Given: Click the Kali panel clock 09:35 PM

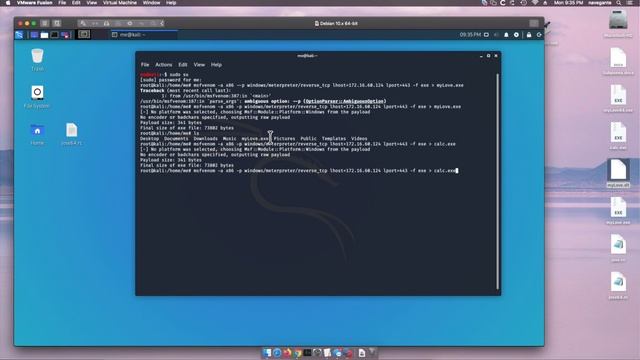Looking at the screenshot, I should [470, 35].
